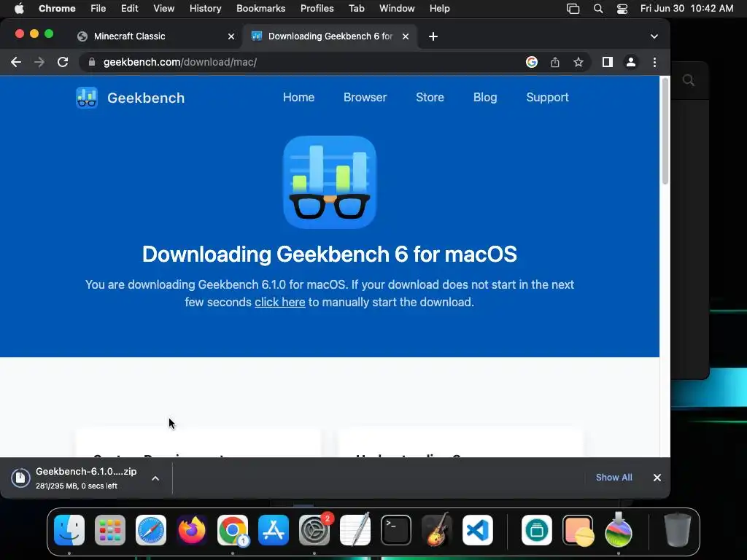Launch GarageBand from the Dock
The height and width of the screenshot is (560, 747).
[x=437, y=529]
